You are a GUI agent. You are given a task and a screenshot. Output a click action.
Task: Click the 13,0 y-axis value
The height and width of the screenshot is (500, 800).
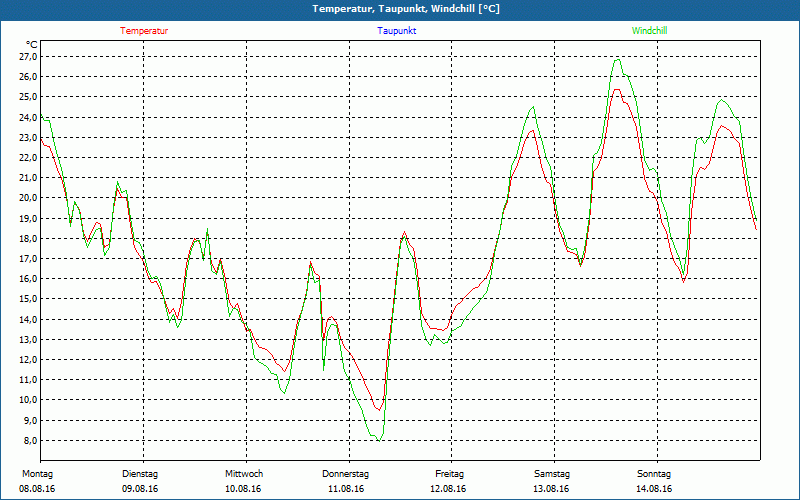tap(28, 339)
